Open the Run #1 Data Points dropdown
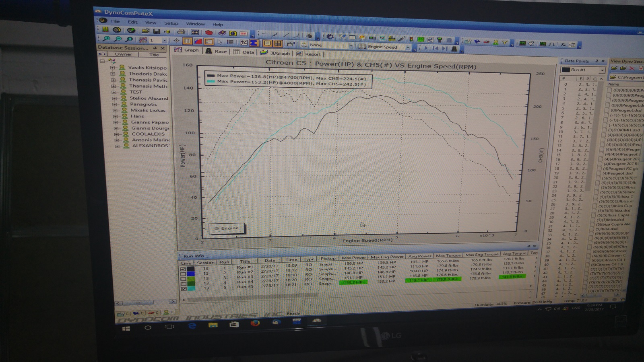Image resolution: width=644 pixels, height=362 pixels. [602, 70]
